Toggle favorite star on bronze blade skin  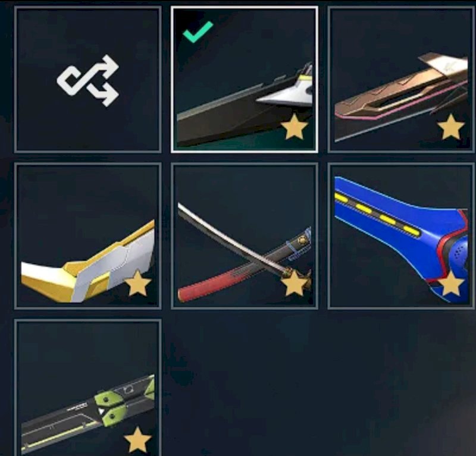[x=451, y=127]
